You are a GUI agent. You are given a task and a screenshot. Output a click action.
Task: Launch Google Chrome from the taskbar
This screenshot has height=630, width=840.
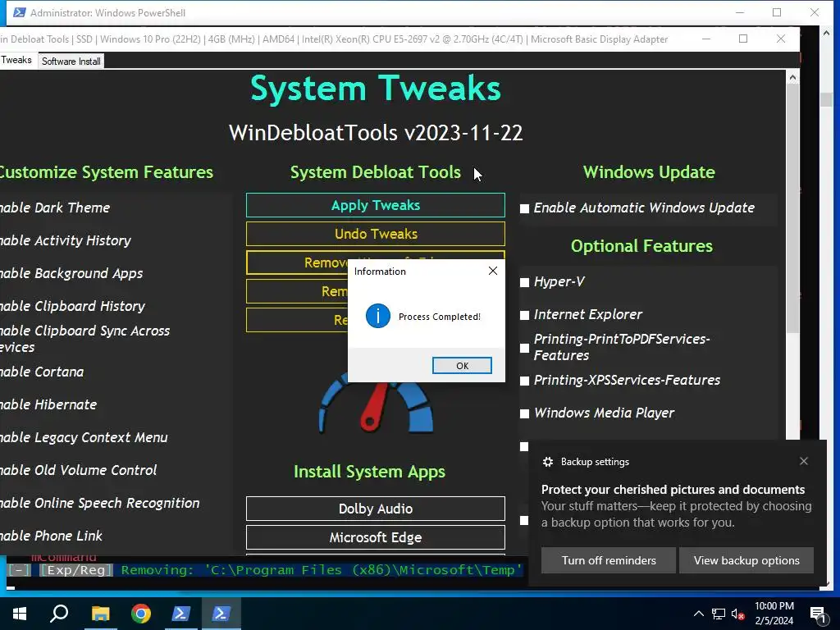coord(141,614)
